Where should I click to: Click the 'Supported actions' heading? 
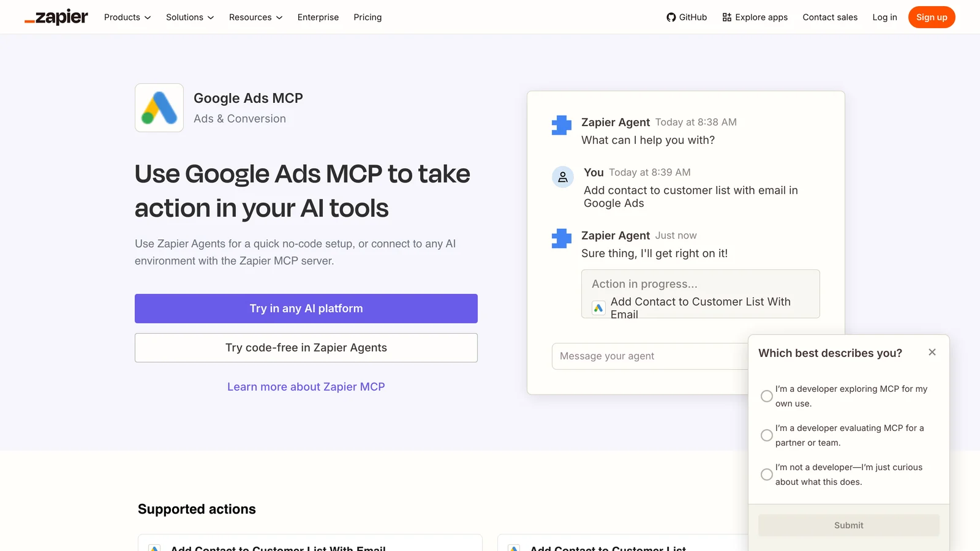click(x=197, y=509)
